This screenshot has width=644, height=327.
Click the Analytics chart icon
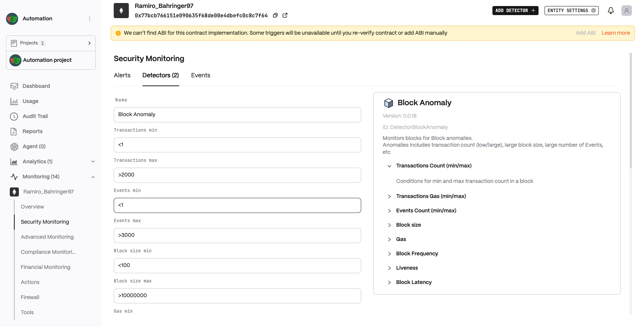pos(14,161)
